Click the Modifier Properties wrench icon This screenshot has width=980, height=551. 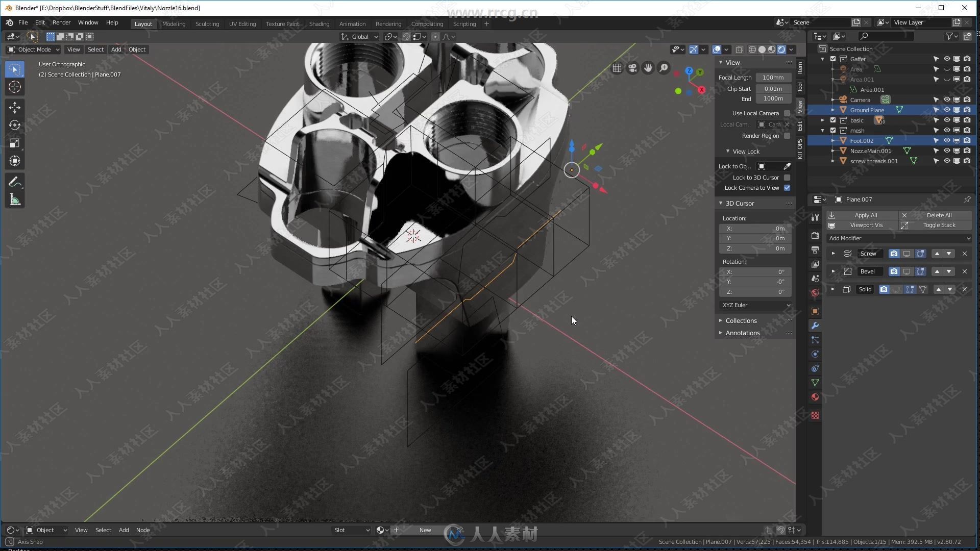pos(815,325)
